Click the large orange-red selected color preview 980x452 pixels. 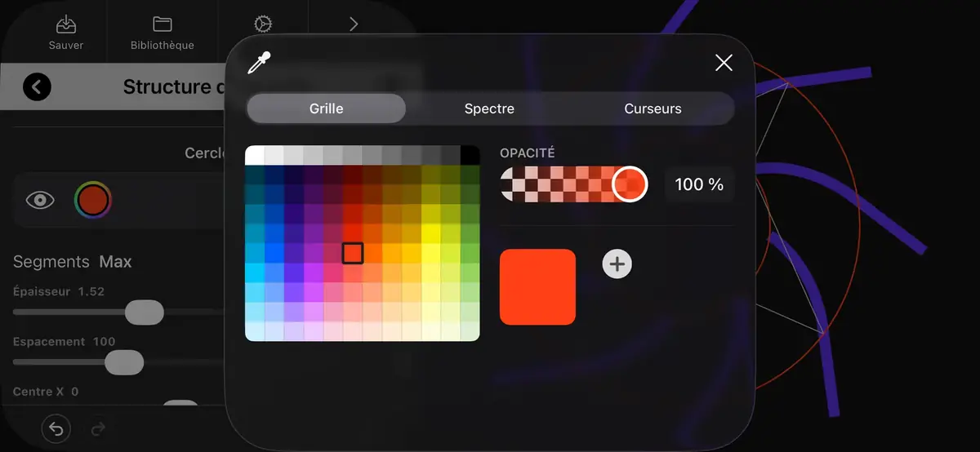[537, 287]
